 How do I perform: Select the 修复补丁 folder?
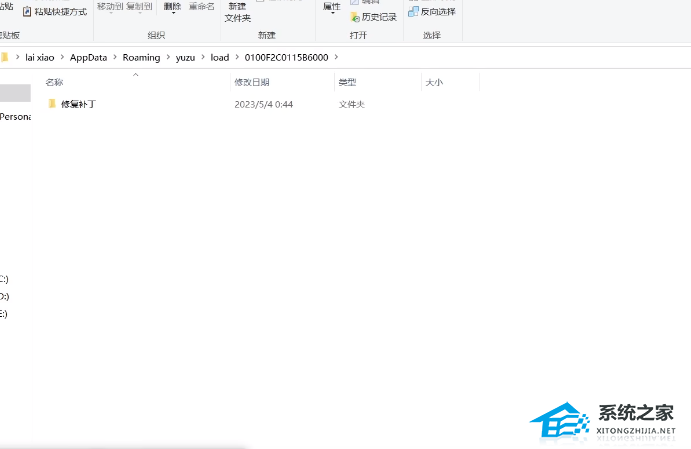pyautogui.click(x=78, y=104)
